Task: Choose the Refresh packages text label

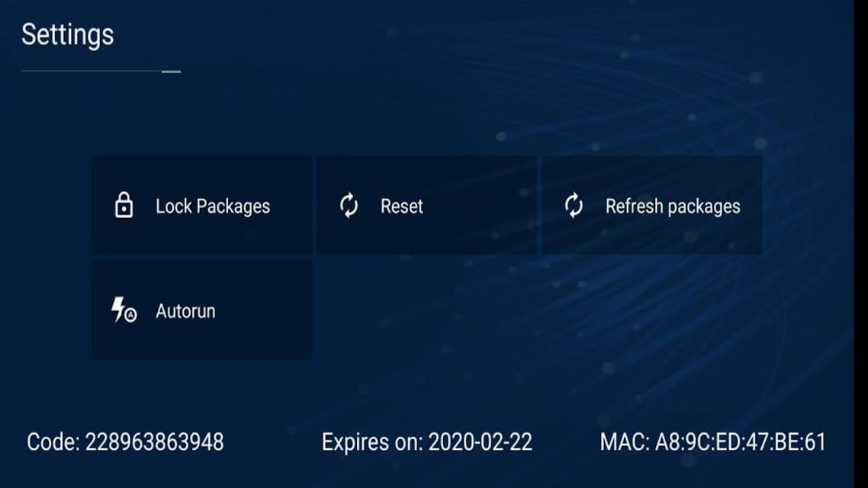Action: point(673,207)
